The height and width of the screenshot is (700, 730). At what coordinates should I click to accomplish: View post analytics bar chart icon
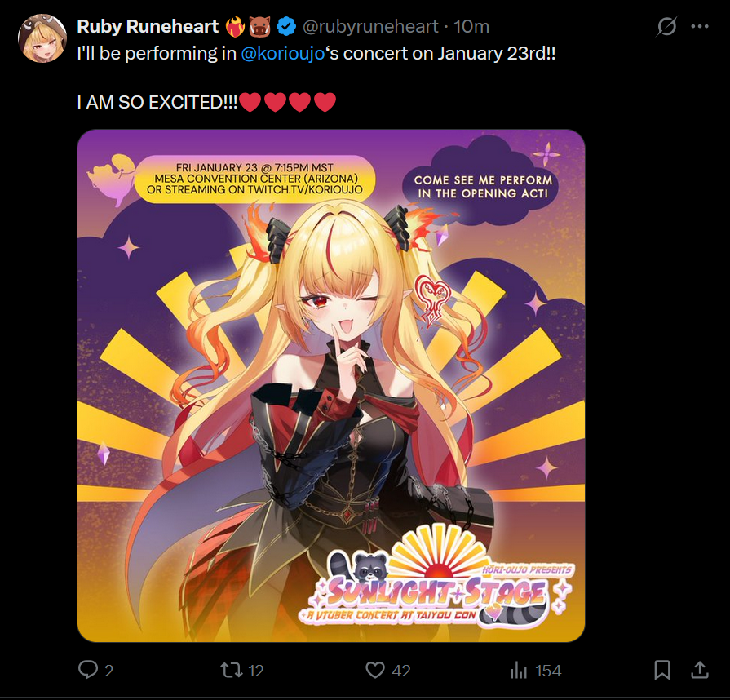click(519, 670)
